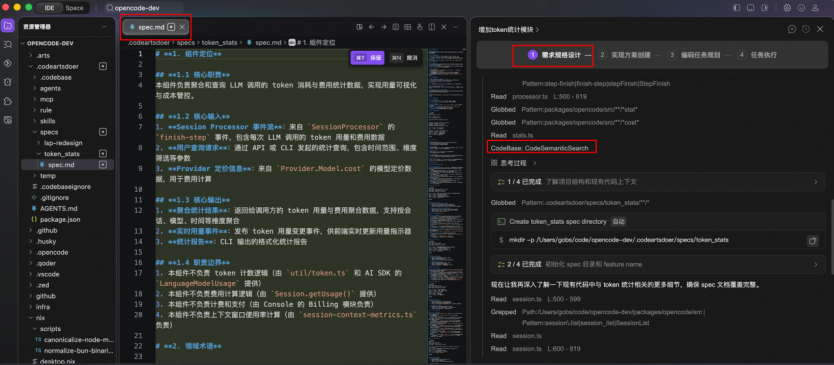This screenshot has height=365, width=834.
Task: Navigate back in the editor toolbar
Action: pyautogui.click(x=371, y=27)
